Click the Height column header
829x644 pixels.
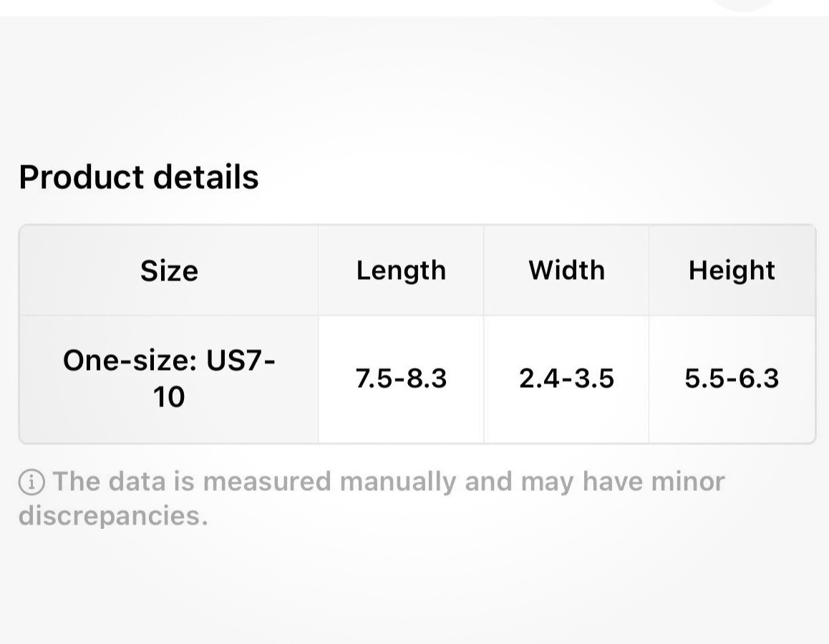pos(732,270)
